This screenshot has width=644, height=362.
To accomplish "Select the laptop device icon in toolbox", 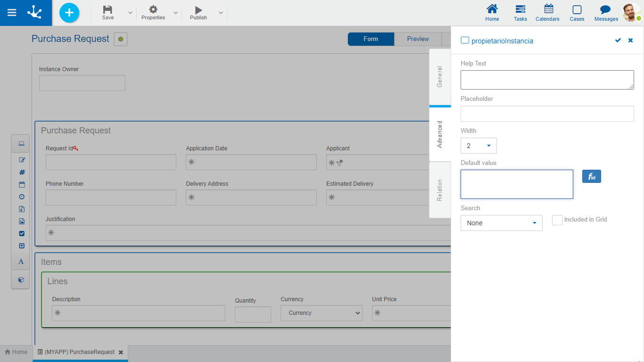I will pos(21,144).
